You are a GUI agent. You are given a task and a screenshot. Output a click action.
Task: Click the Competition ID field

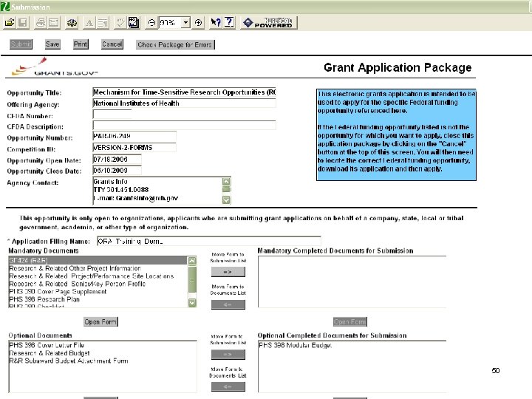point(134,148)
